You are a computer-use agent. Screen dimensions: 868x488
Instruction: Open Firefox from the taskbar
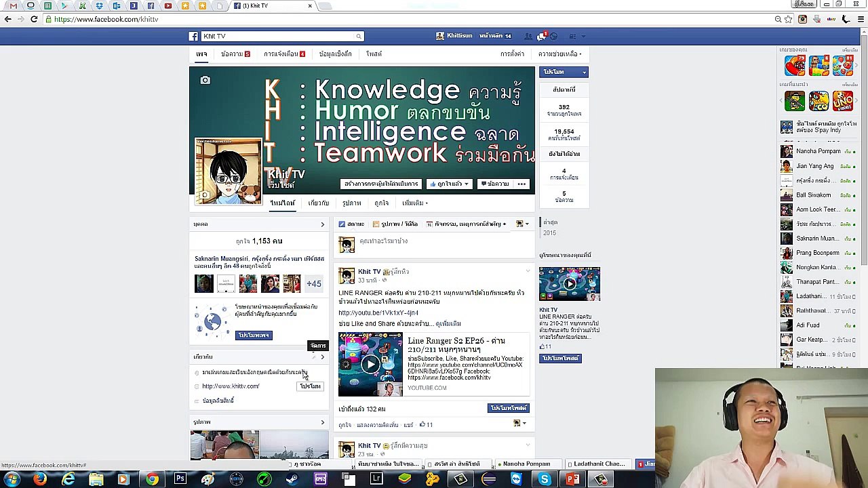coord(40,480)
